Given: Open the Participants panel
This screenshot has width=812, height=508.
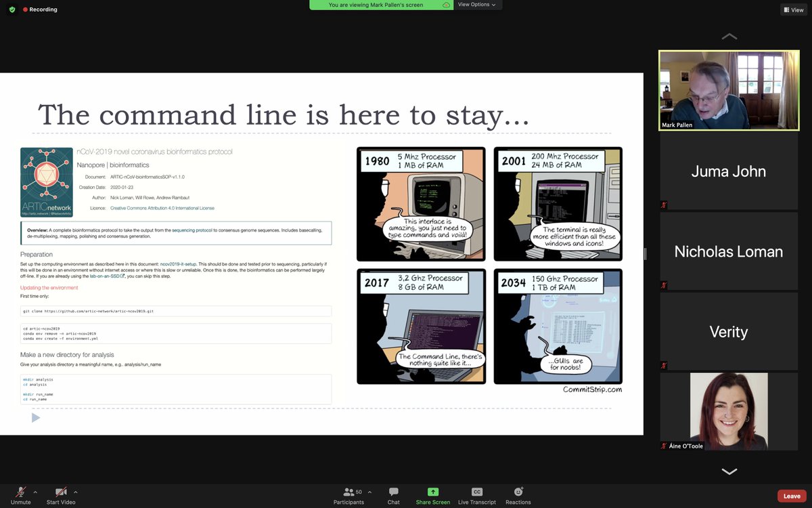Looking at the screenshot, I should point(348,496).
